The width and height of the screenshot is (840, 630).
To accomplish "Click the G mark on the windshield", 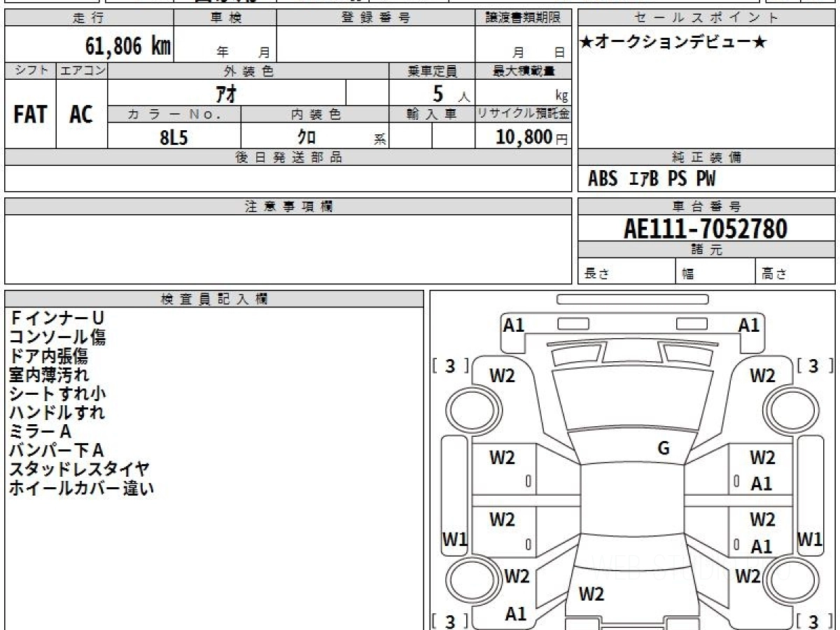I will click(x=664, y=449).
